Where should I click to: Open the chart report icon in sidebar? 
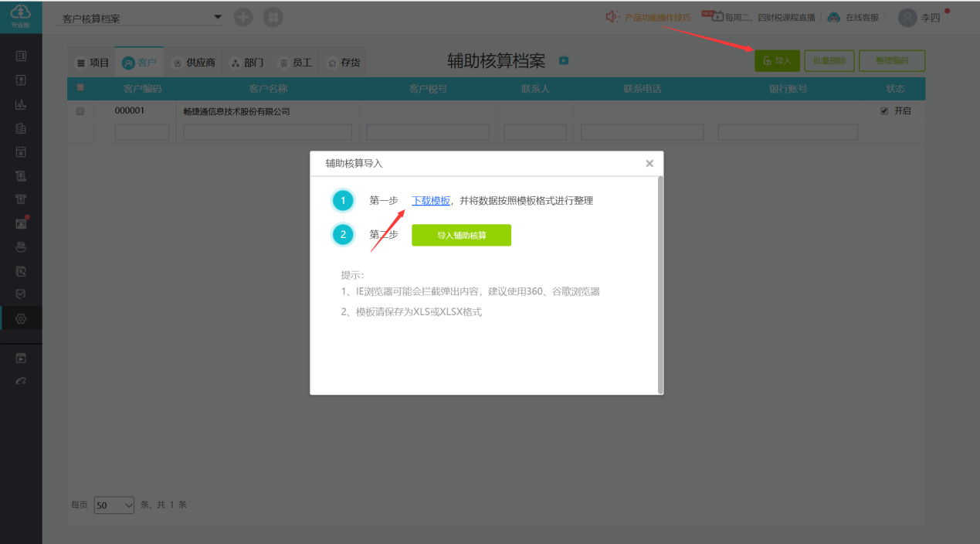21,104
